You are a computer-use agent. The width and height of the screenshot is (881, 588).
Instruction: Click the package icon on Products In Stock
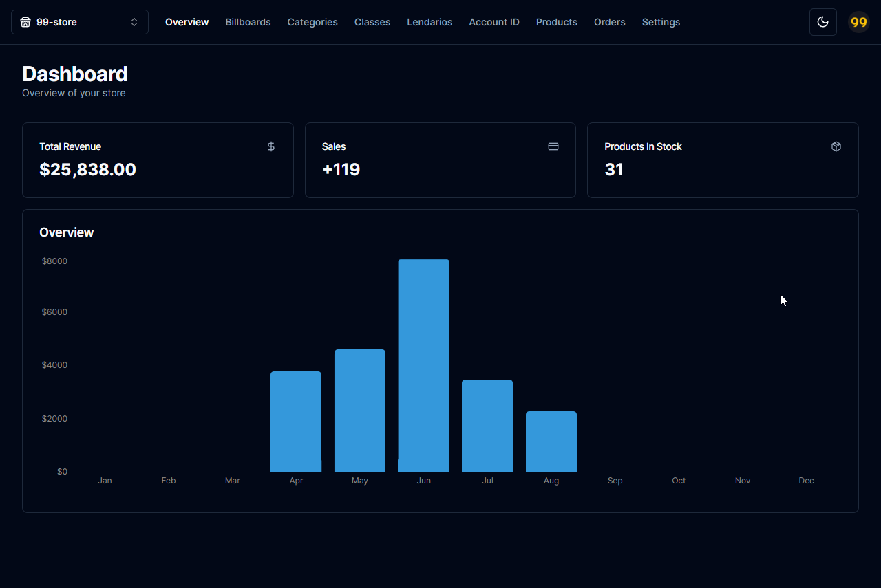[836, 146]
